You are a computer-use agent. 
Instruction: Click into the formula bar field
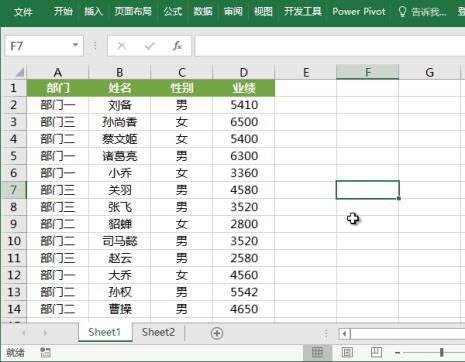330,46
